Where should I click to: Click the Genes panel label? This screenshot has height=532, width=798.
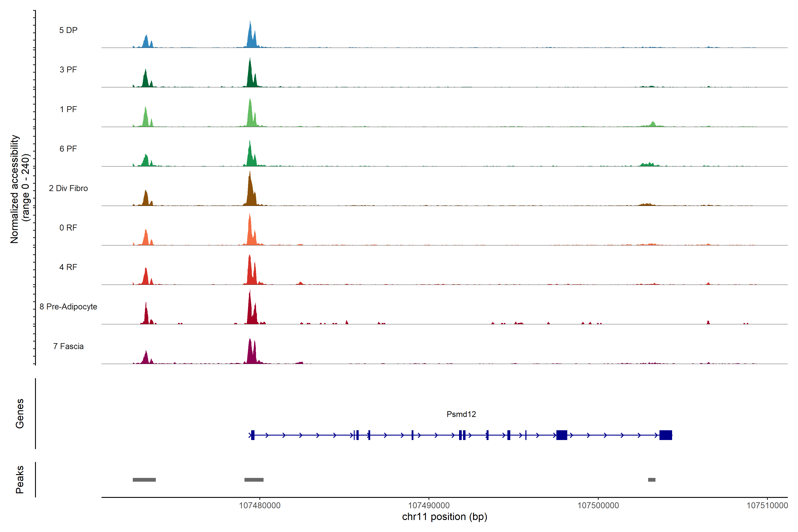(20, 413)
